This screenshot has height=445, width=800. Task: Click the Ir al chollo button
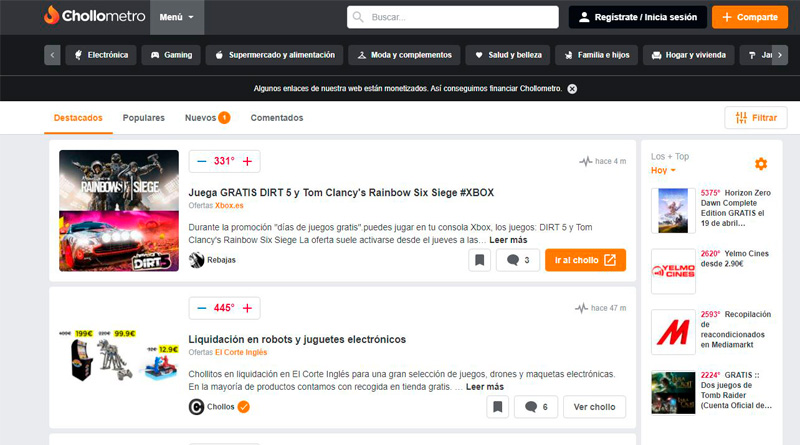coord(585,260)
